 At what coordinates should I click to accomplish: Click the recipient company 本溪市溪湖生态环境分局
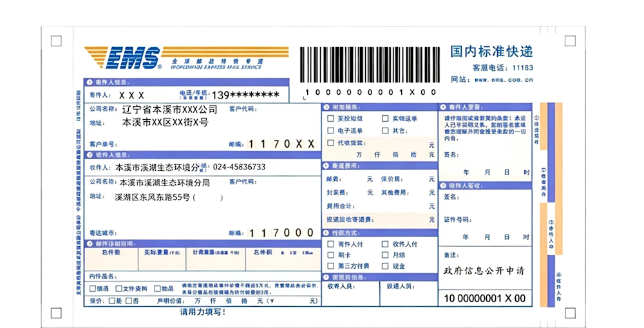pos(164,182)
